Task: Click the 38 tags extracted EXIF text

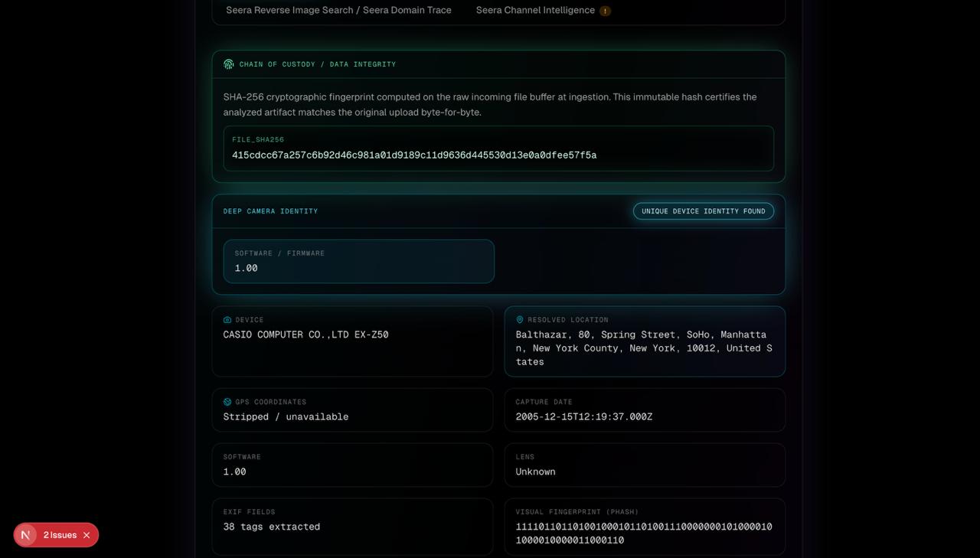Action: point(272,527)
